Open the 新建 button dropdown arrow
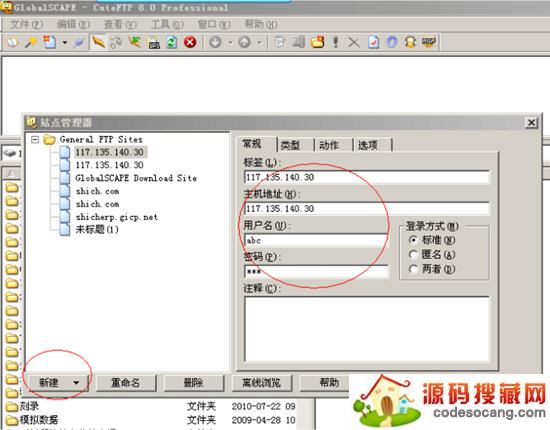Viewport: 550px width, 430px height. pyautogui.click(x=76, y=383)
